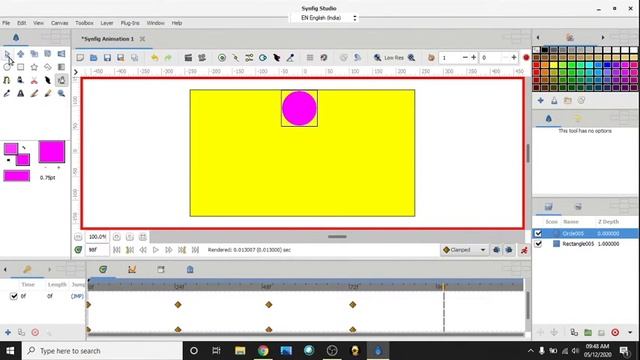Select the Scale tool

tap(34, 54)
